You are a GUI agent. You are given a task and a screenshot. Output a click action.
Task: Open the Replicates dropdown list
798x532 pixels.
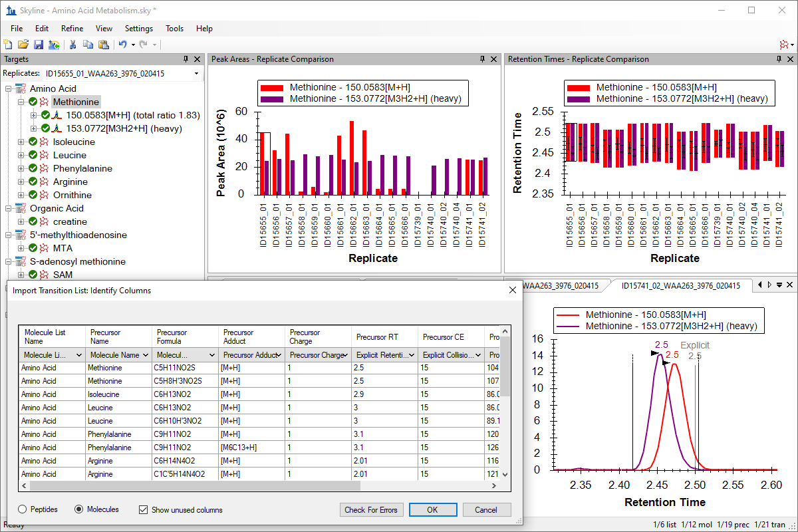click(x=196, y=74)
